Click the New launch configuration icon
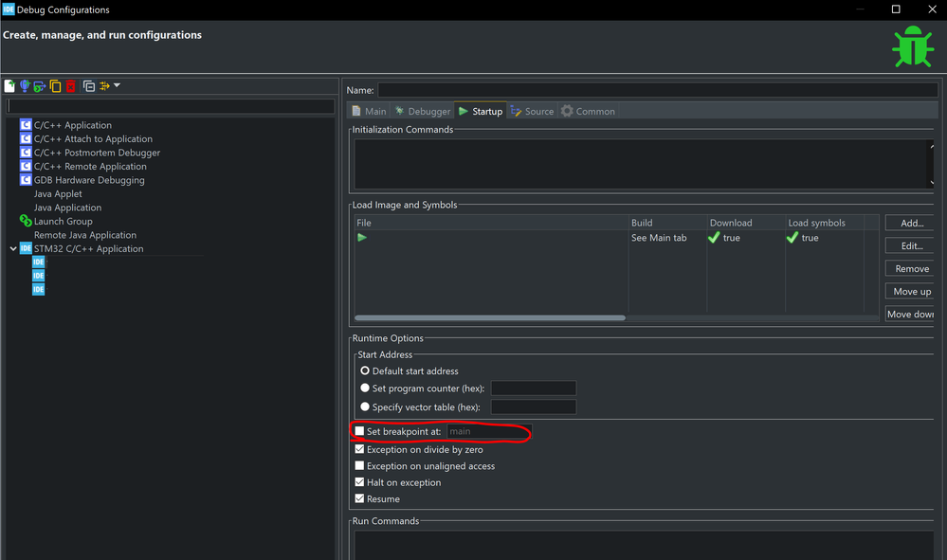This screenshot has width=947, height=560. (9, 86)
